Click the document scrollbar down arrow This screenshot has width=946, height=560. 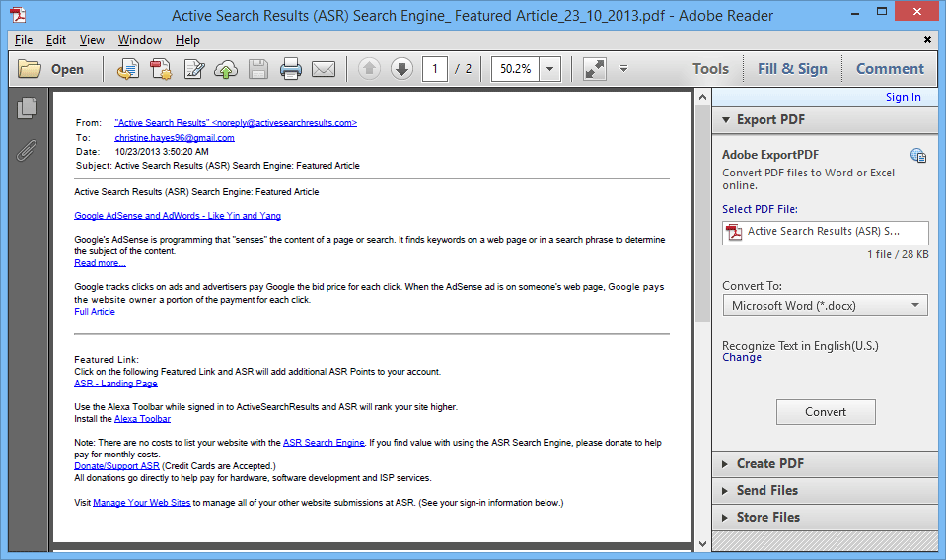(702, 543)
